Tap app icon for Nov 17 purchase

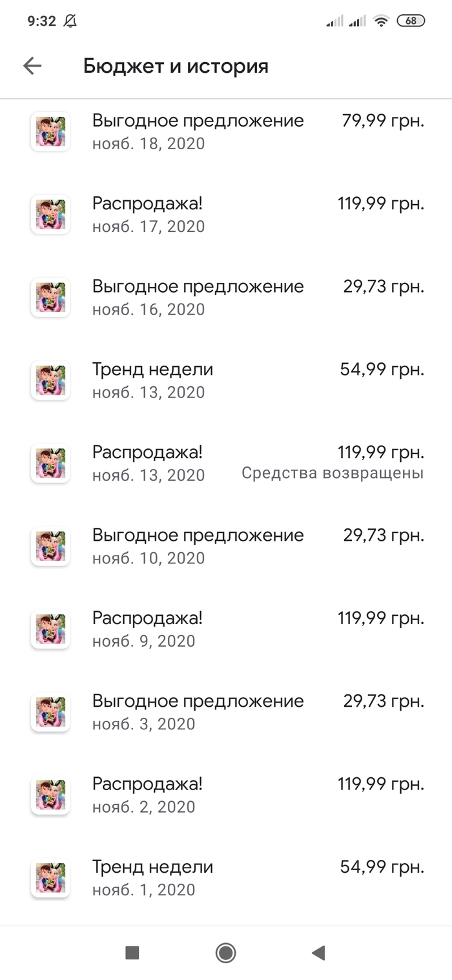(50, 214)
